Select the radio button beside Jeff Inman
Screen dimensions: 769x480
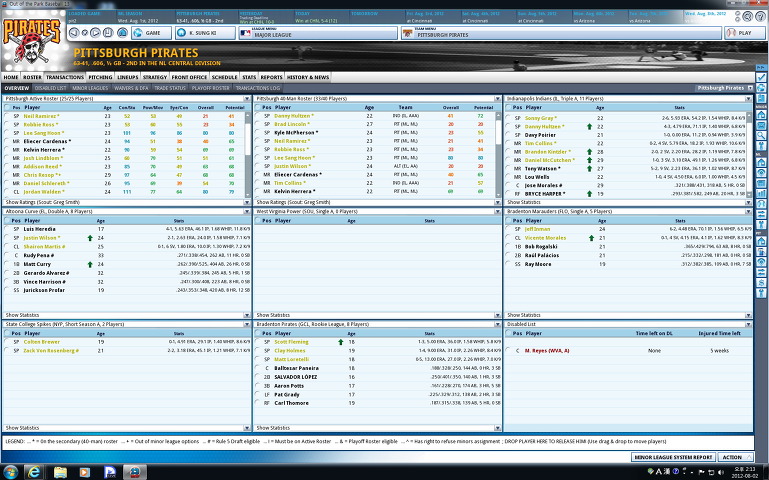click(509, 229)
